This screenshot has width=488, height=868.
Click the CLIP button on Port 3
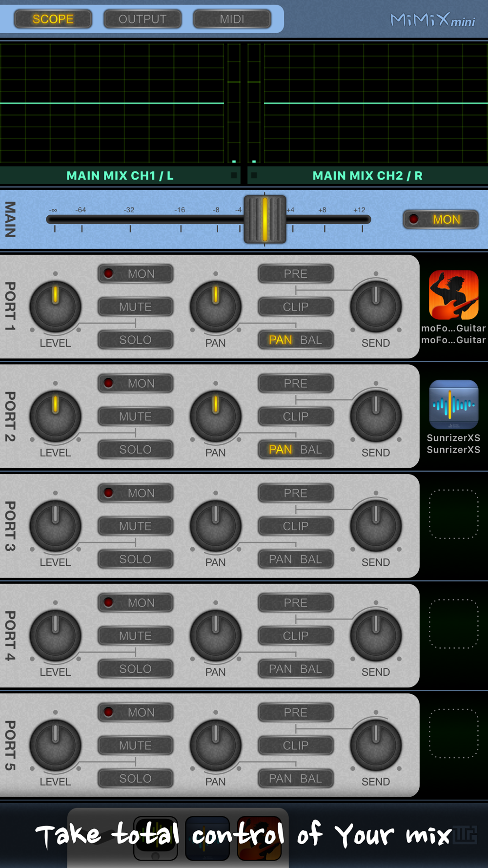point(296,526)
